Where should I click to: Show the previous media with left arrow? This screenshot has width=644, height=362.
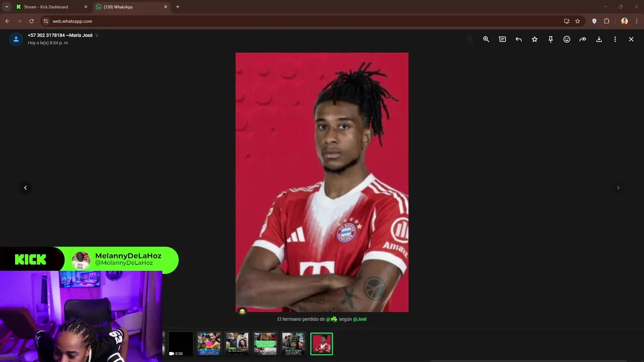pyautogui.click(x=25, y=188)
